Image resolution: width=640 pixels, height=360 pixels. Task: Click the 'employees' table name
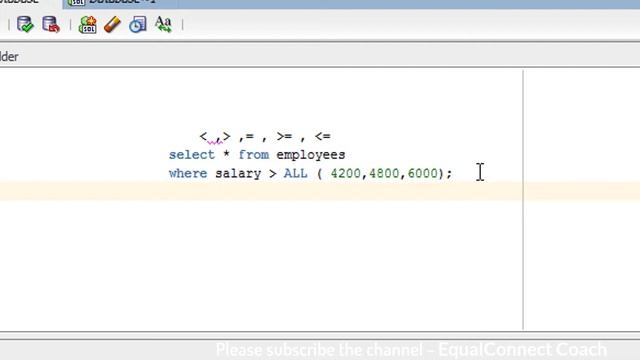pyautogui.click(x=311, y=155)
